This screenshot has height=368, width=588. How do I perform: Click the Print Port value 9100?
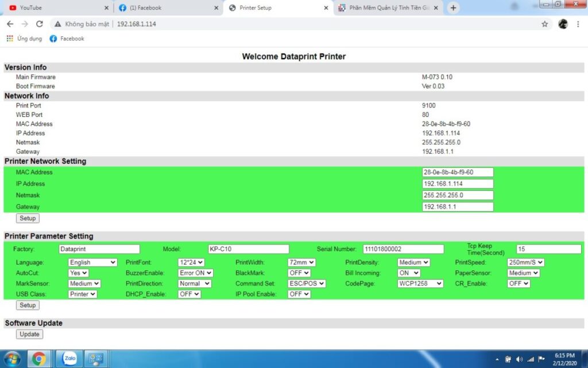click(428, 106)
